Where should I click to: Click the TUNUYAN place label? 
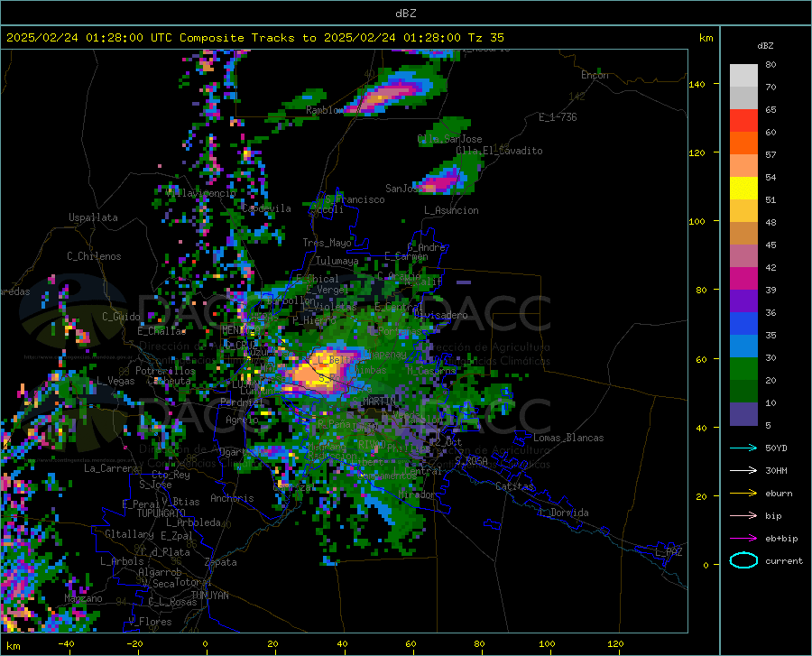coord(209,596)
